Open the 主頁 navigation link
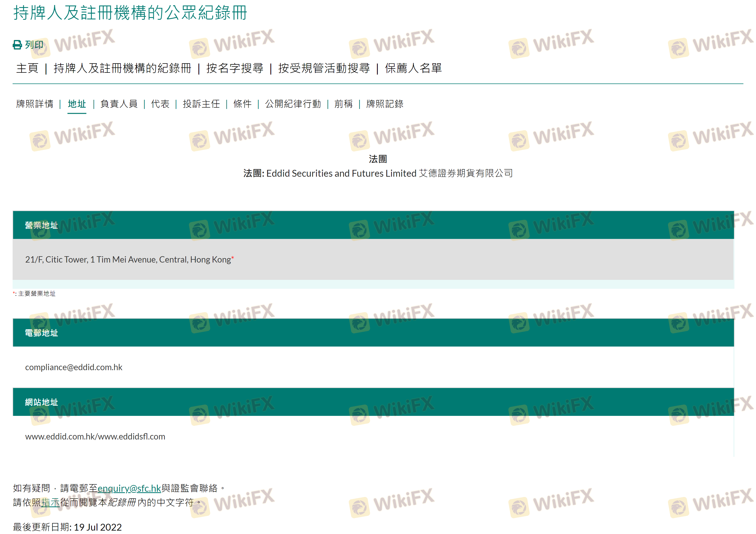Image resolution: width=756 pixels, height=534 pixels. pos(27,69)
